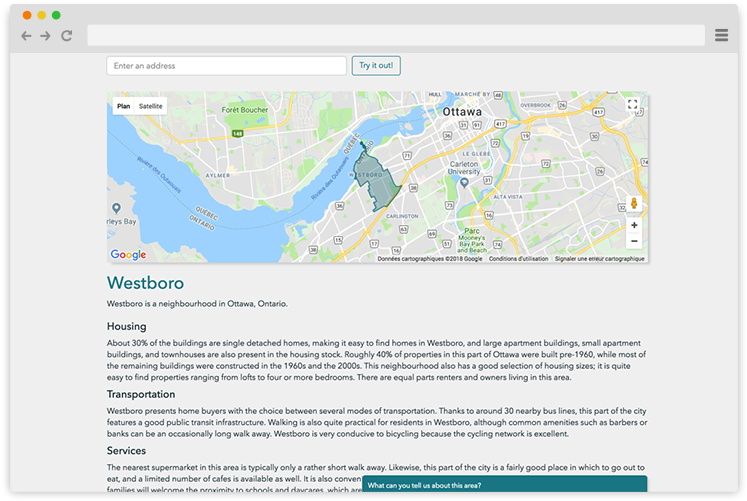Screen dimensions: 747x501
Task: Click the macOS red close window dot
Action: [x=27, y=15]
